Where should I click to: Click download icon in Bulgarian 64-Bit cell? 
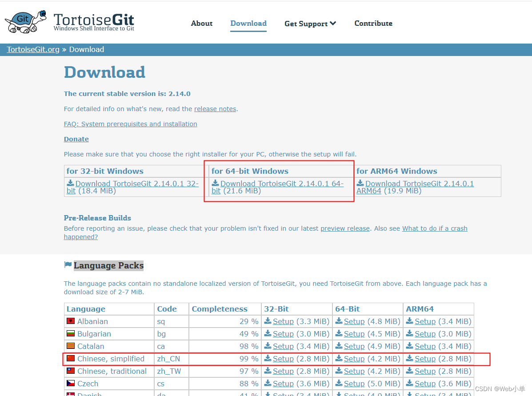(339, 333)
